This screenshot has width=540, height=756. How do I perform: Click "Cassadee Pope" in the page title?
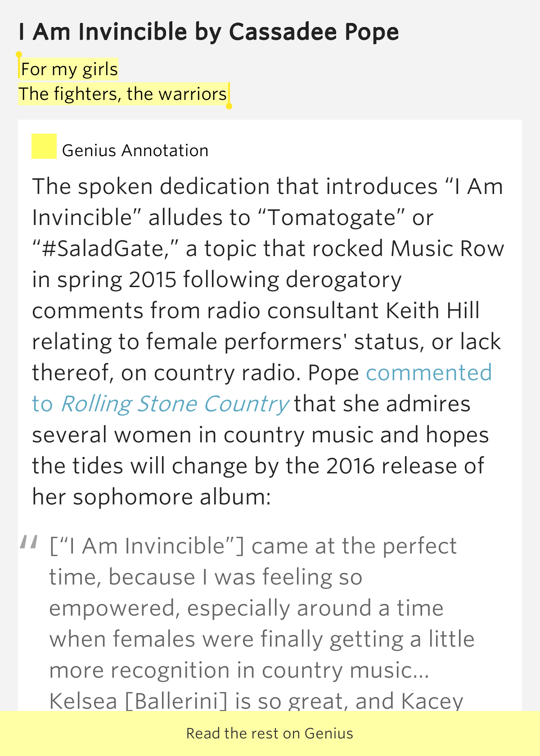pos(314,32)
